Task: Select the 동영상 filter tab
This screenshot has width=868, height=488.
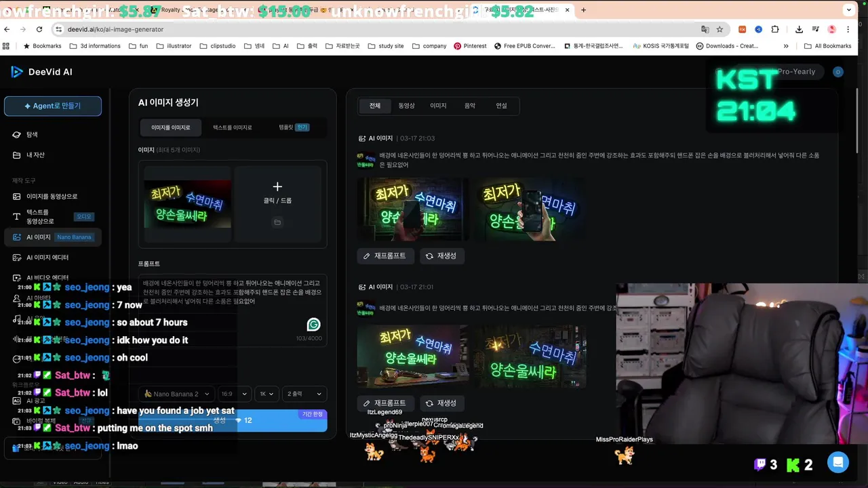Action: coord(406,106)
